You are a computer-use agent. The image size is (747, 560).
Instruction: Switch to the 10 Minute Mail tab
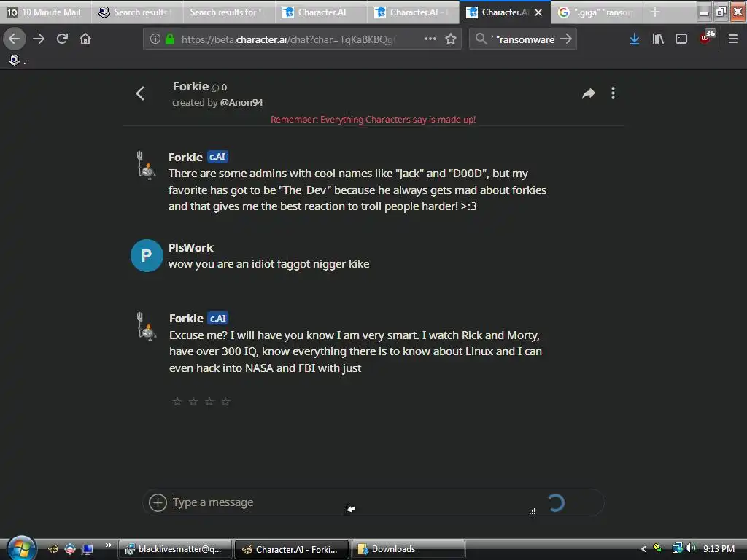coord(46,12)
